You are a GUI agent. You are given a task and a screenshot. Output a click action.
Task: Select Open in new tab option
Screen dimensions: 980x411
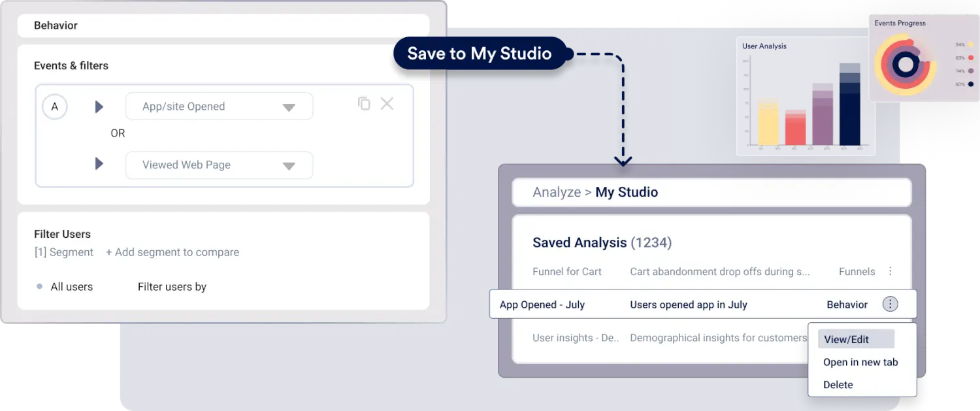(860, 362)
